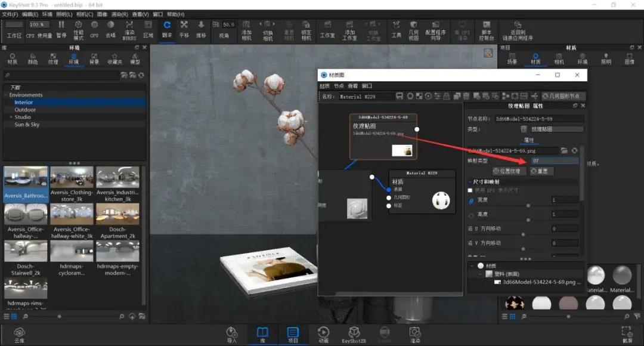644x346 pixels.
Task: Click the 添加相机 add camera icon
Action: click(246, 30)
